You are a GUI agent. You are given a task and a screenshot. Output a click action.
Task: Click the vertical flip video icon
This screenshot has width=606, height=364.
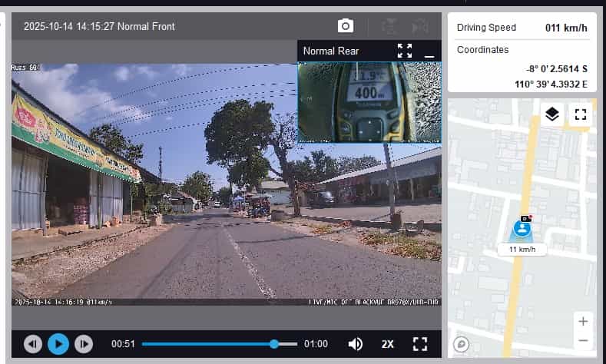pyautogui.click(x=389, y=26)
